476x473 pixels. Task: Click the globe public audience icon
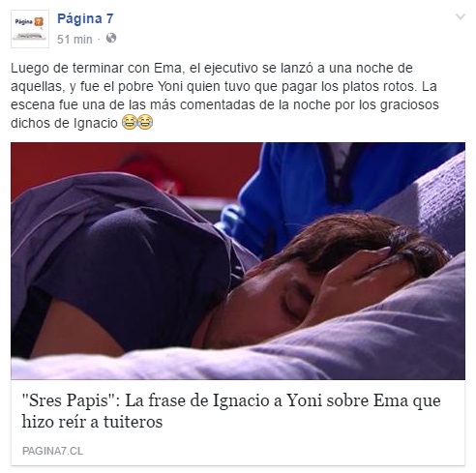pyautogui.click(x=111, y=39)
